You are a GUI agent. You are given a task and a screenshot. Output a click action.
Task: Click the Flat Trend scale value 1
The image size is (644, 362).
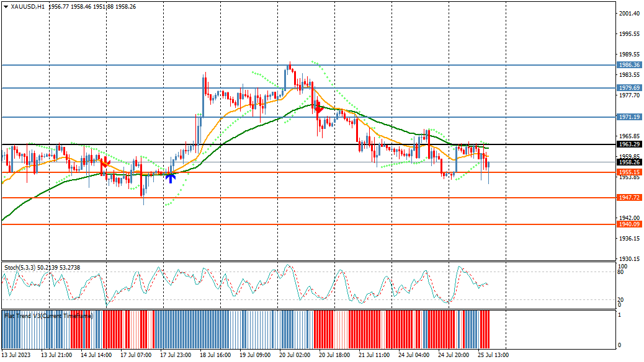tap(619, 315)
